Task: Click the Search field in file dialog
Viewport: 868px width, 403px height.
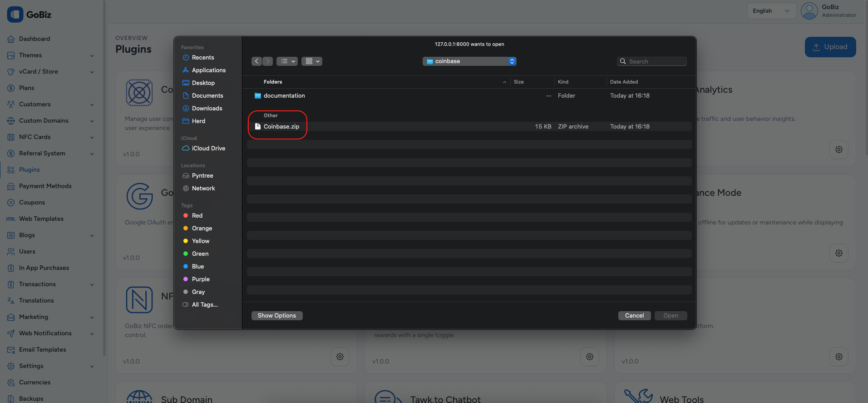Action: pyautogui.click(x=652, y=61)
